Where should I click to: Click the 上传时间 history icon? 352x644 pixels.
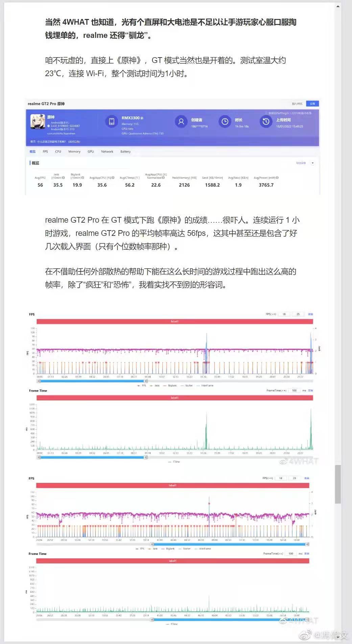[266, 121]
